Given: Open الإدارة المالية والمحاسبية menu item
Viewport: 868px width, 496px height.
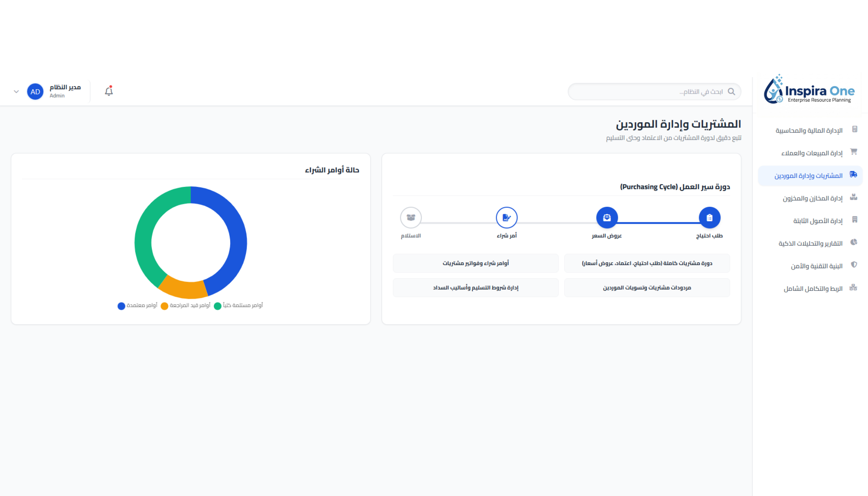Looking at the screenshot, I should pyautogui.click(x=810, y=130).
